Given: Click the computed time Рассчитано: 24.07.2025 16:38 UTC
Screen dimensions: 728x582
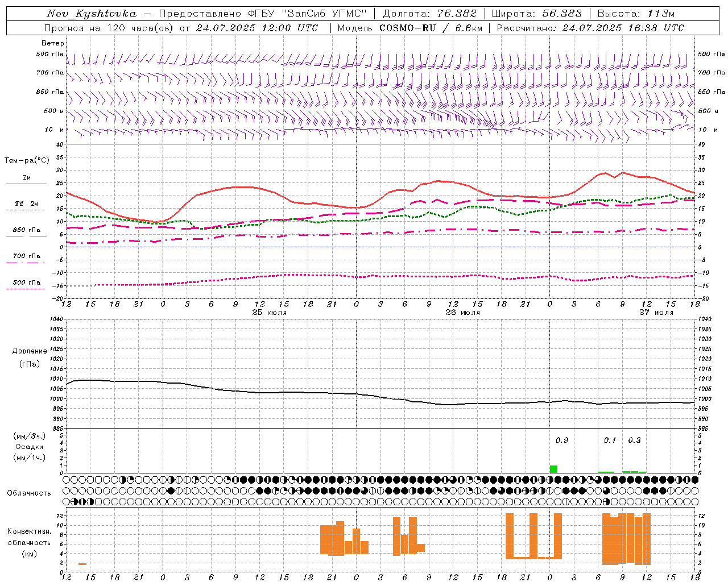Looking at the screenshot, I should coord(590,27).
